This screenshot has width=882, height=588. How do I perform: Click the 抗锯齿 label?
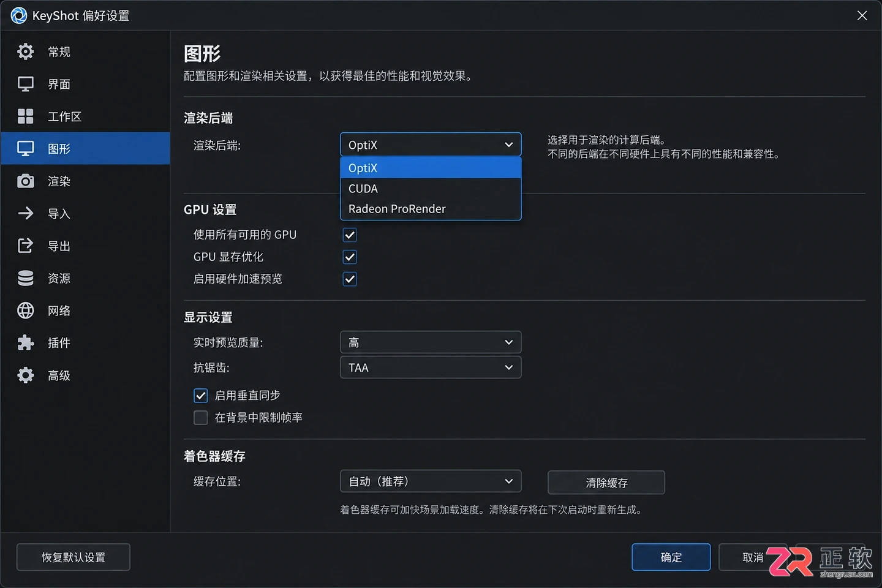pyautogui.click(x=212, y=367)
